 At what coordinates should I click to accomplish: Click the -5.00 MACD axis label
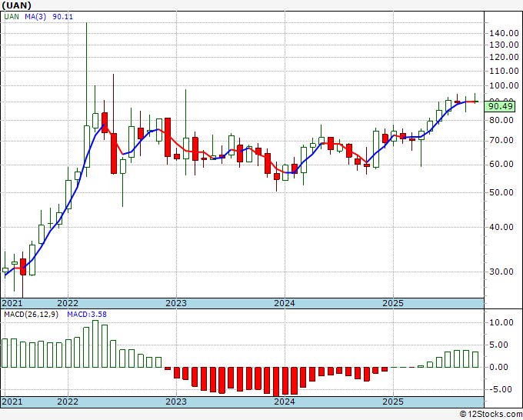pos(501,389)
